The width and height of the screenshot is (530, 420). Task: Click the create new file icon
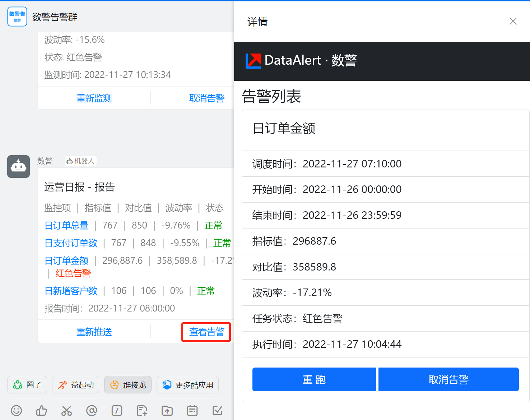[x=142, y=410]
